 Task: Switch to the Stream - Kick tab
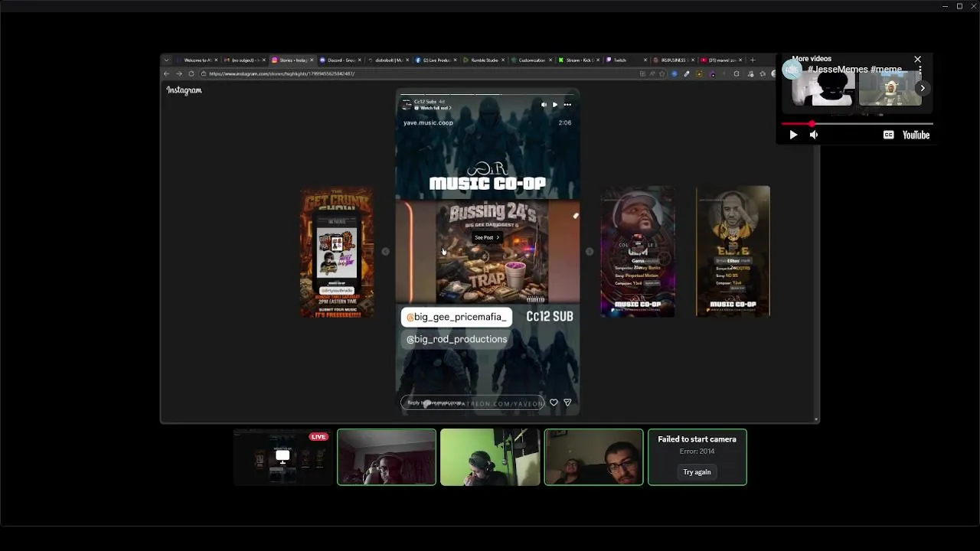[577, 60]
